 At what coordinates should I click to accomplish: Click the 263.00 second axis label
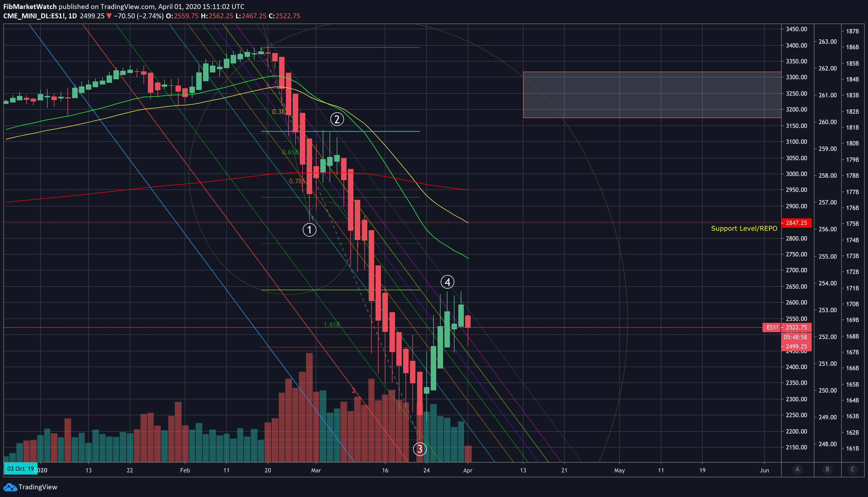click(x=828, y=42)
